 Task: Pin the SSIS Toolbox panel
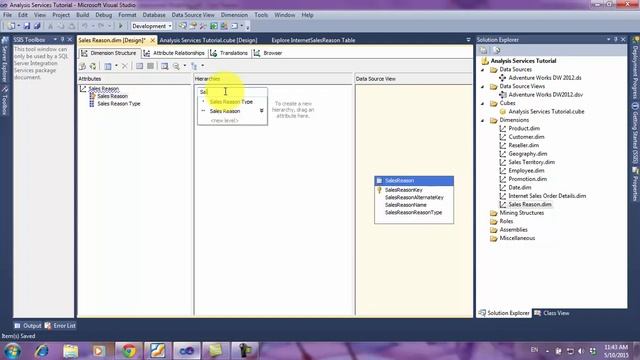pos(62,40)
